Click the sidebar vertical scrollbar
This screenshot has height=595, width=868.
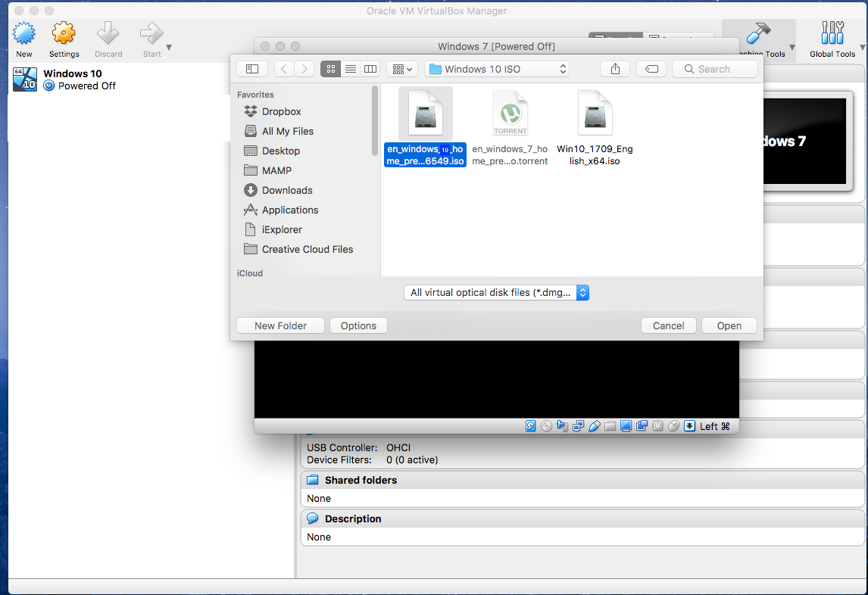click(375, 120)
